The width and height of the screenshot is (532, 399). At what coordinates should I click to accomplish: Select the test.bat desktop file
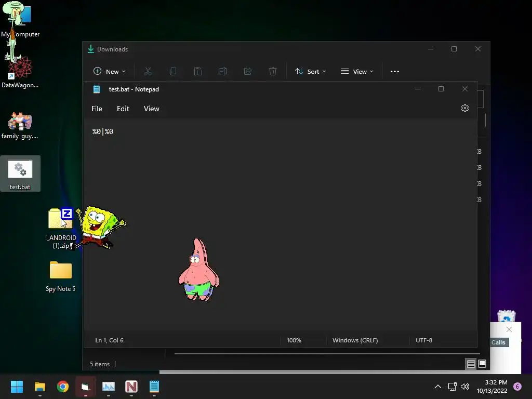[20, 174]
